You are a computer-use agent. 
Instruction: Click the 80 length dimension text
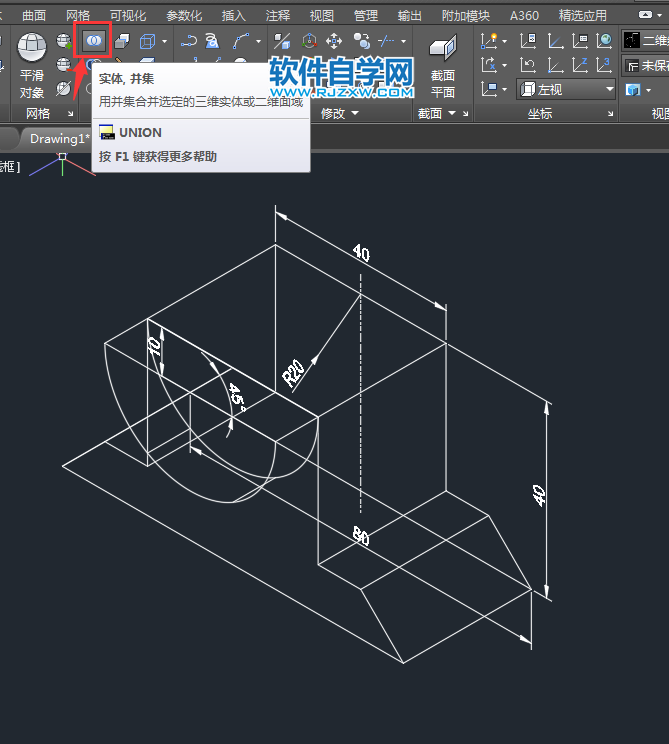tap(361, 536)
